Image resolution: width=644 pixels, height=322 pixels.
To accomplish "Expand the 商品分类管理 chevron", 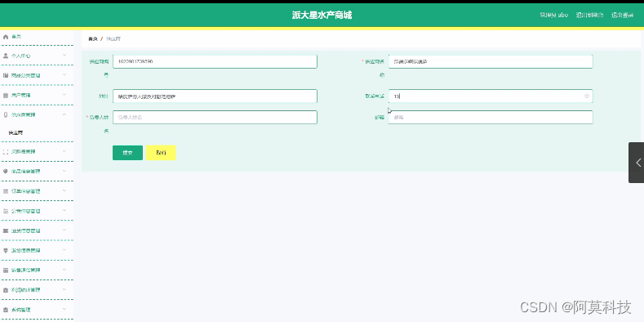I will click(64, 75).
